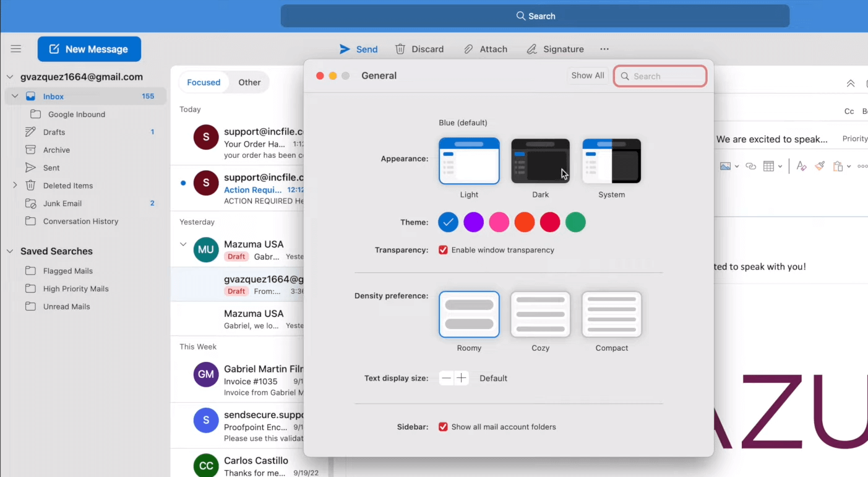The height and width of the screenshot is (477, 868).
Task: Click the New Message button
Action: (x=89, y=49)
